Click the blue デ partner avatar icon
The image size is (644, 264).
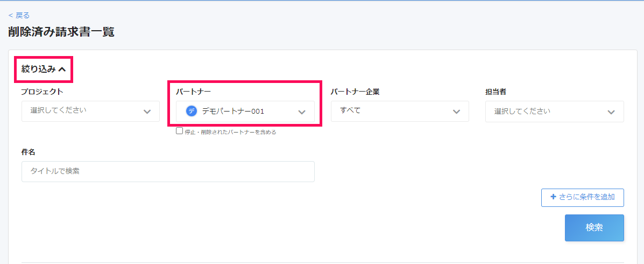click(191, 111)
